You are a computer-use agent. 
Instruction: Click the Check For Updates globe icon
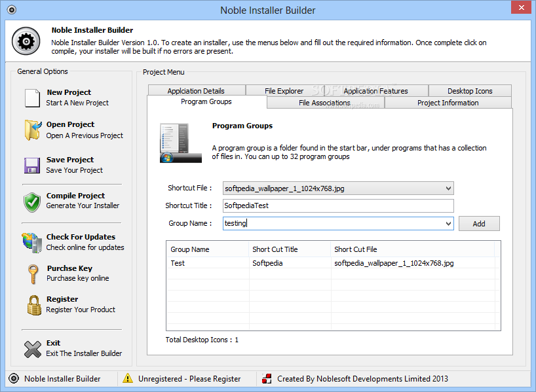click(32, 242)
